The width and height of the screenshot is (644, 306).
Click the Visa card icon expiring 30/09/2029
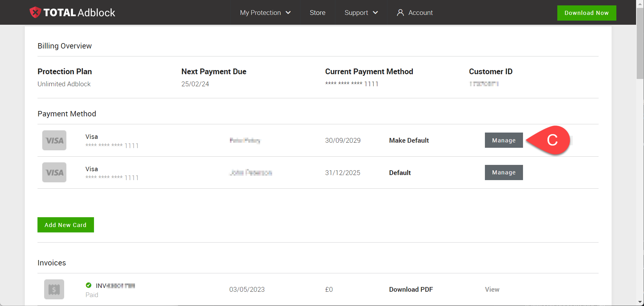[x=54, y=140]
